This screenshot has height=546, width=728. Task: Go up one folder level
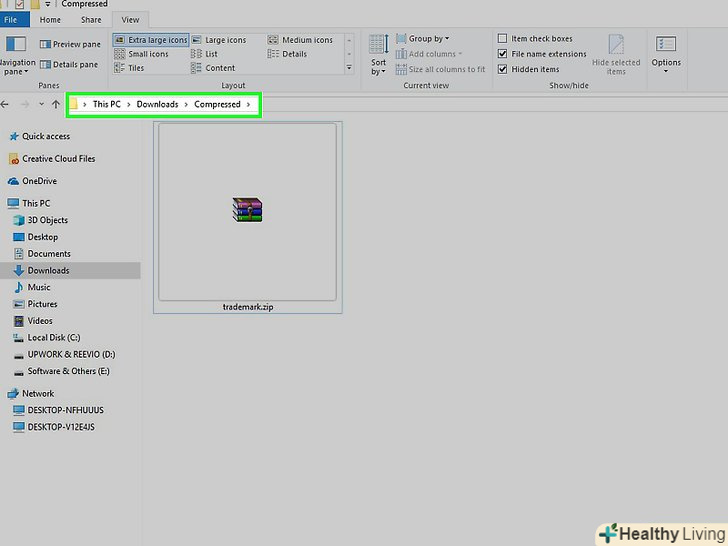point(56,104)
